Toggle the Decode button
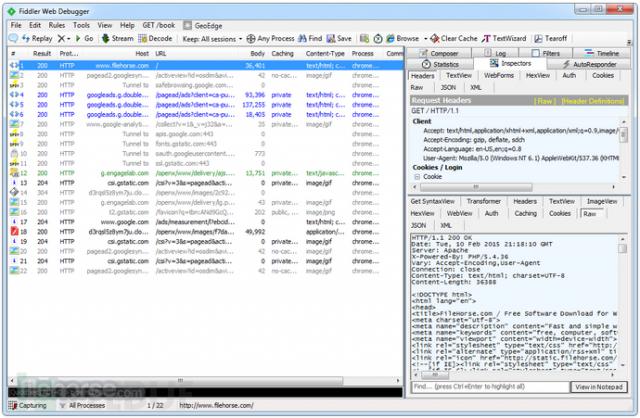The image size is (640, 418). coord(155,38)
